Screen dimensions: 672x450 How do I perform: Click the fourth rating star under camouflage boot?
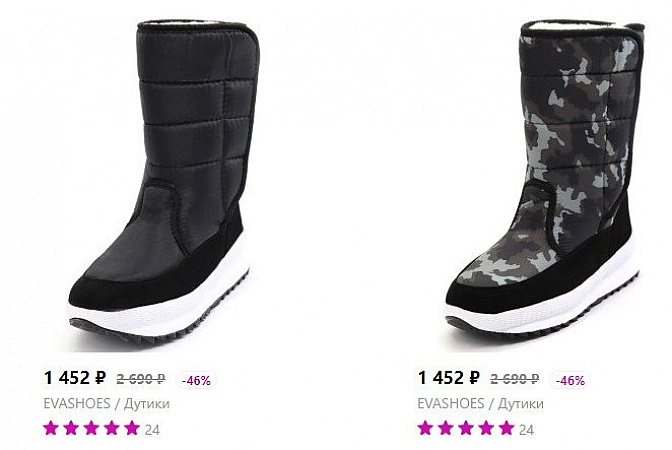click(486, 429)
